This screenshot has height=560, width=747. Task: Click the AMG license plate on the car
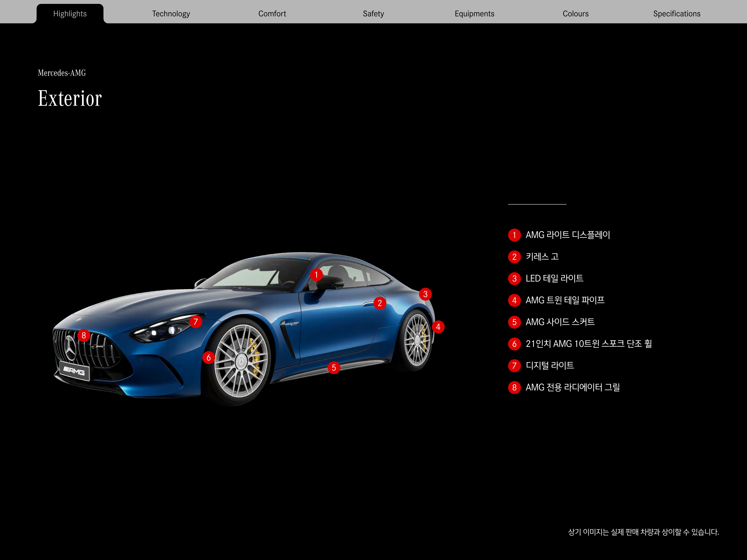[x=74, y=371]
